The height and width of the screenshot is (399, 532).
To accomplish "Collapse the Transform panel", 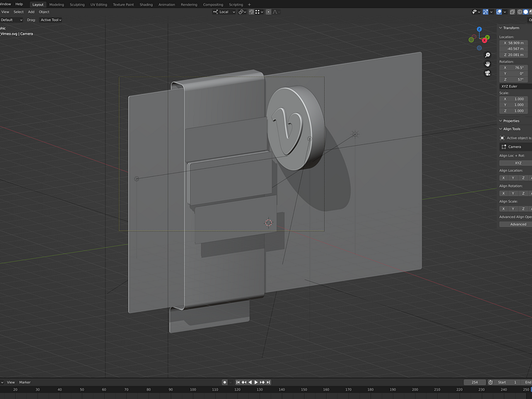I will click(x=501, y=28).
